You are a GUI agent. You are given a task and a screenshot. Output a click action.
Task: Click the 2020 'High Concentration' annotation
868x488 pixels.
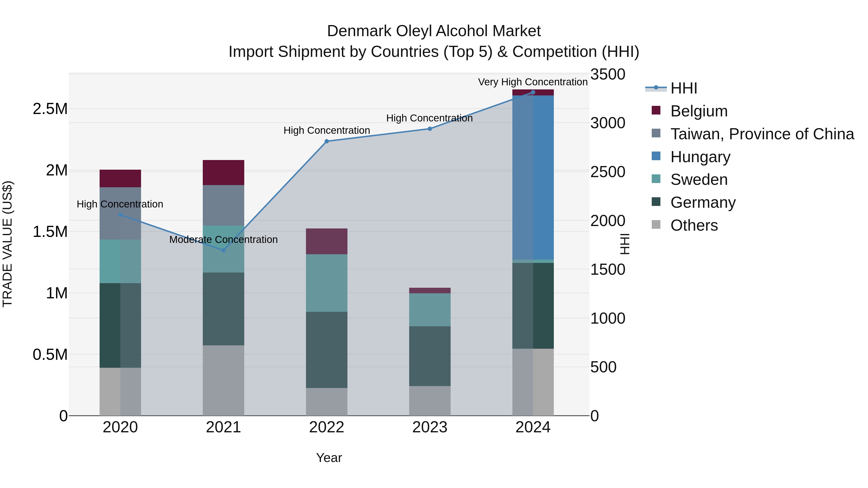120,204
